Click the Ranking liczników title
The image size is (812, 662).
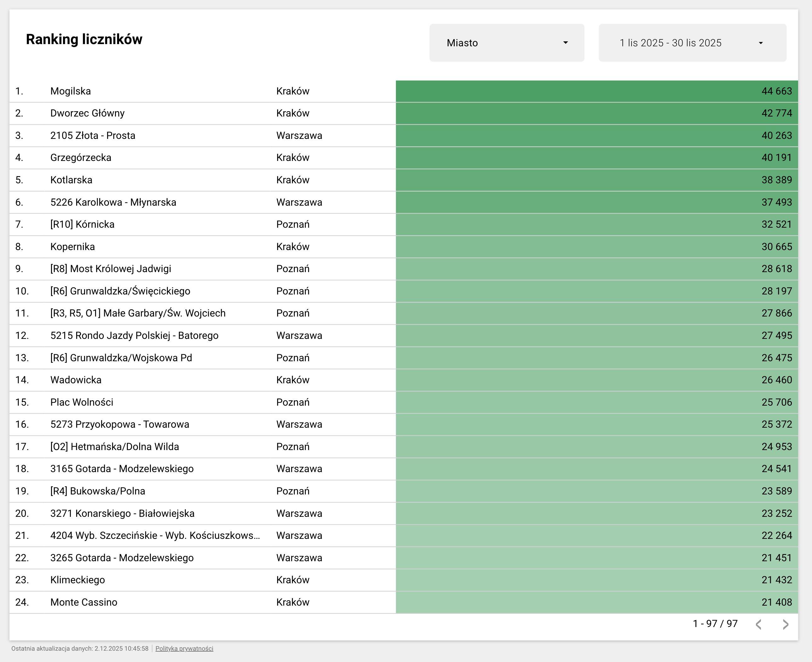click(x=84, y=39)
